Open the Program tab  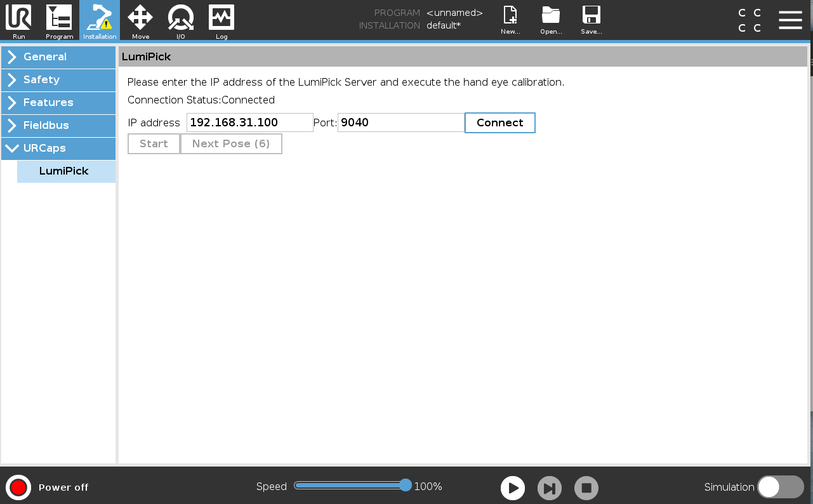(59, 20)
